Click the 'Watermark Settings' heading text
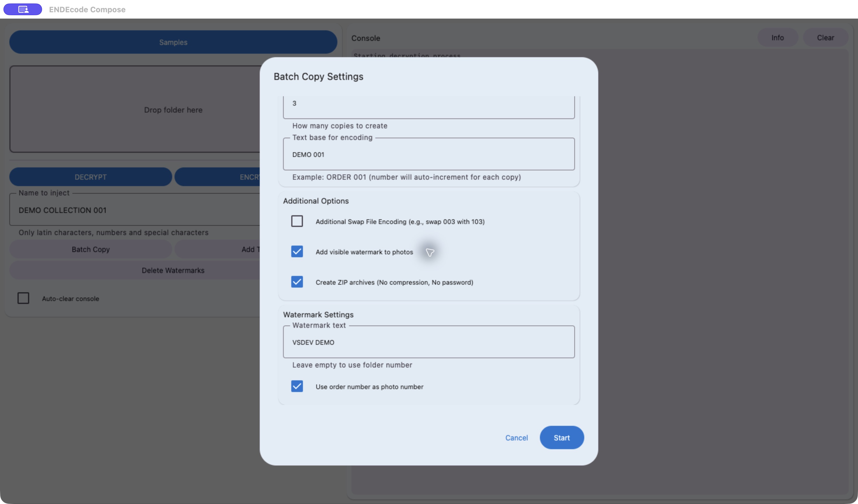Viewport: 858px width, 504px height. coord(318,314)
